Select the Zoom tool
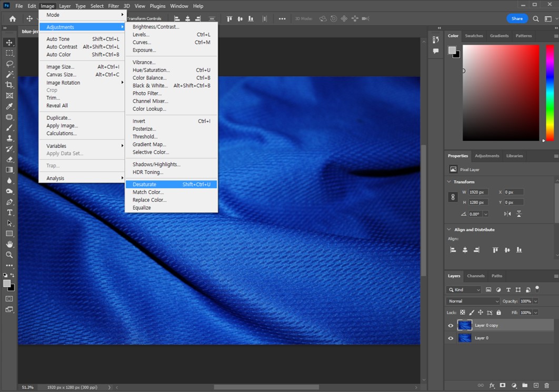 (x=9, y=255)
